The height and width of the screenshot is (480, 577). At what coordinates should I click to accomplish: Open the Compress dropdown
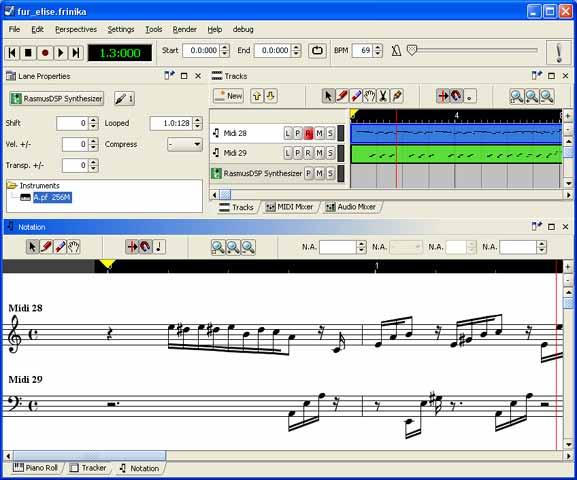coord(185,144)
